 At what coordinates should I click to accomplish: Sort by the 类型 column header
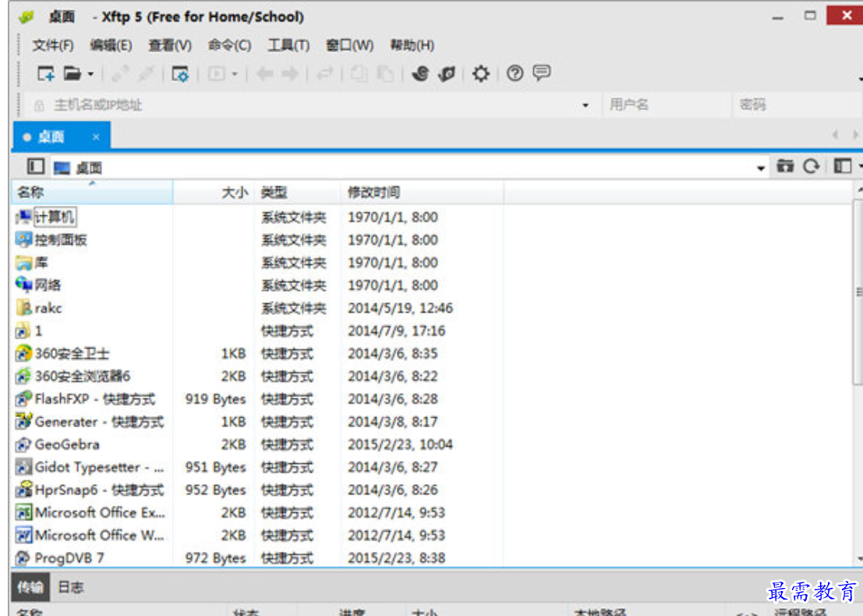coord(297,192)
